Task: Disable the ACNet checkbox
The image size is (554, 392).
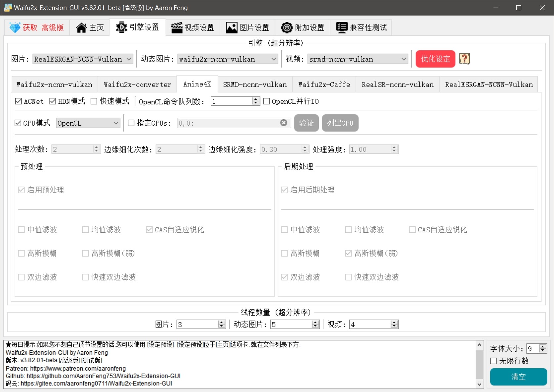Action: click(x=19, y=101)
